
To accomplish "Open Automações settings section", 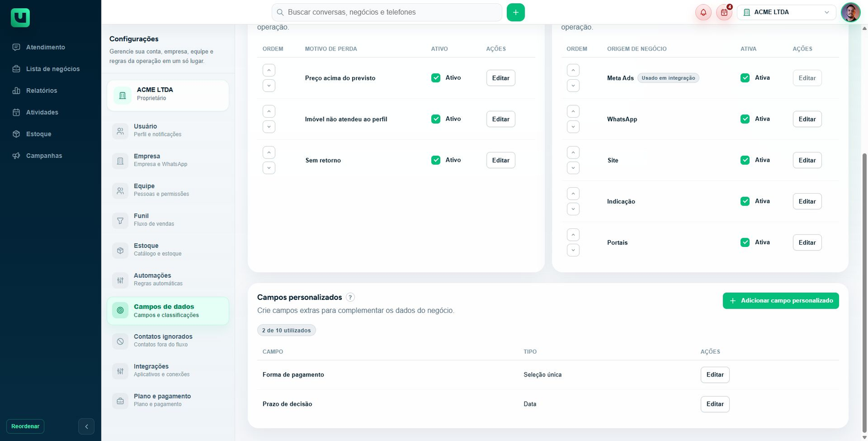I will [168, 279].
